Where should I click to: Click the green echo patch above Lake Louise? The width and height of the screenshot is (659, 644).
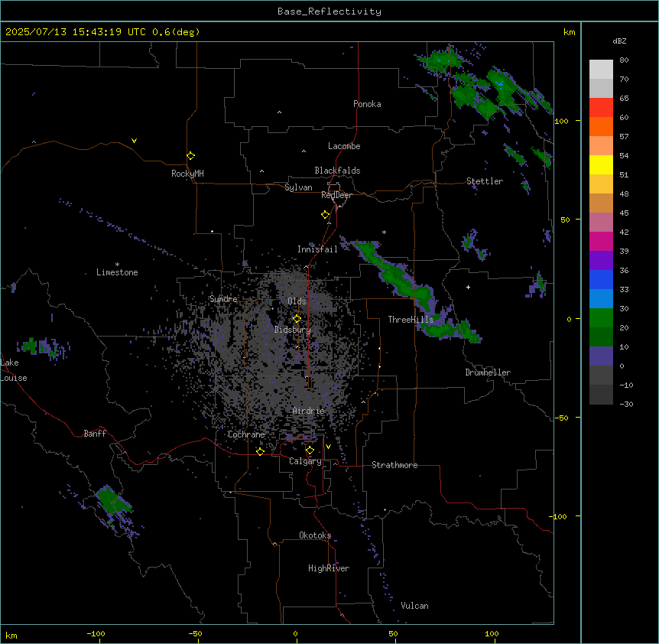click(30, 345)
